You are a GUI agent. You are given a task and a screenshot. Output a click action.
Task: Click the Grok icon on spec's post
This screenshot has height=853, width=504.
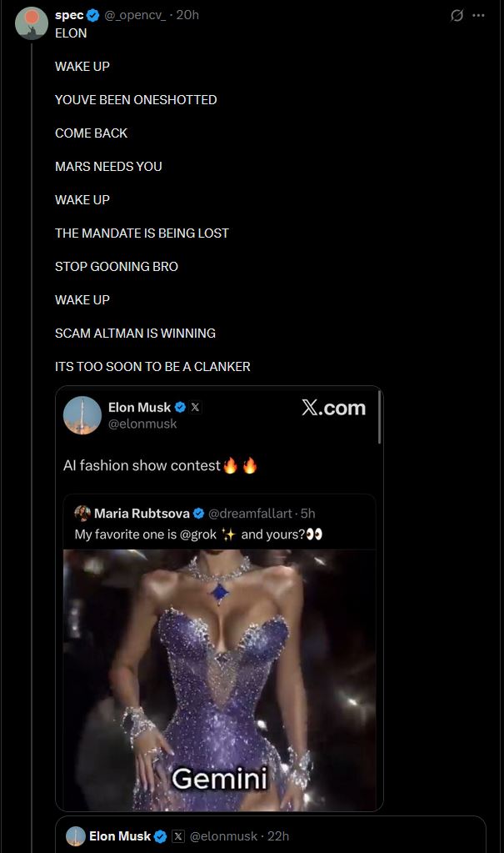click(x=457, y=15)
